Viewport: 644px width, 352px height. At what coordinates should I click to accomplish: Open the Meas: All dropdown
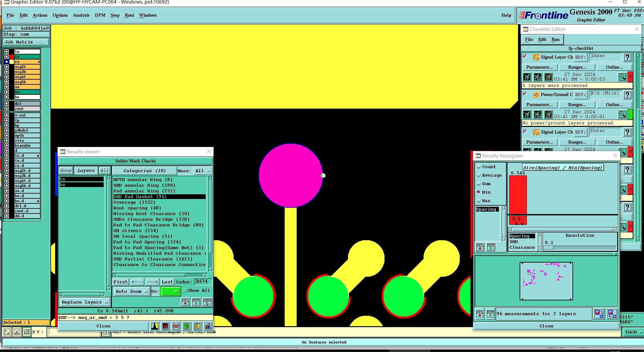[202, 171]
